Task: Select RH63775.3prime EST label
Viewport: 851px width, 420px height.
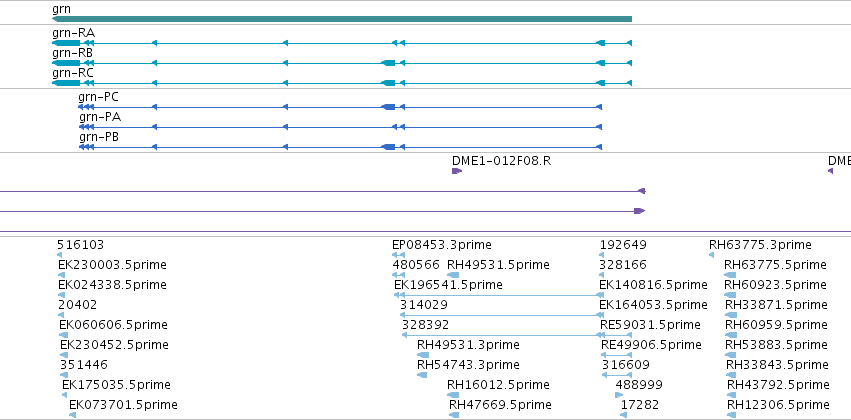Action: point(760,245)
